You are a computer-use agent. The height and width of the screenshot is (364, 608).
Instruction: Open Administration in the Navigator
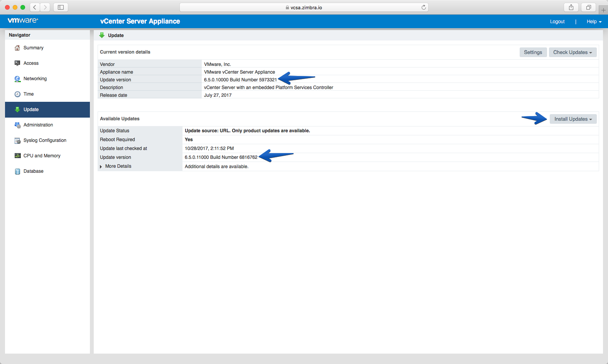(47, 125)
